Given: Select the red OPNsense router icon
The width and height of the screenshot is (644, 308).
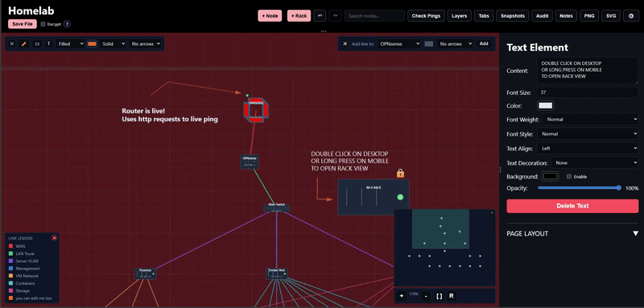Looking at the screenshot, I should coord(256,110).
